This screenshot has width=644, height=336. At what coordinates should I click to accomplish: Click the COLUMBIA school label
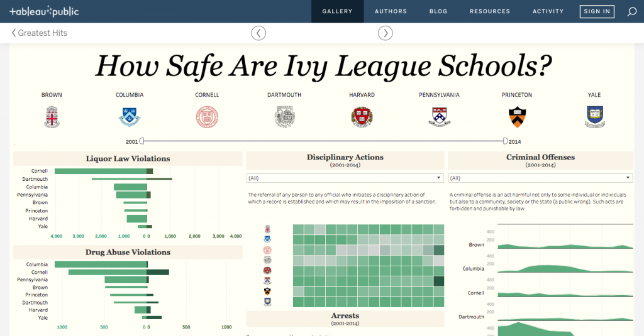[130, 95]
